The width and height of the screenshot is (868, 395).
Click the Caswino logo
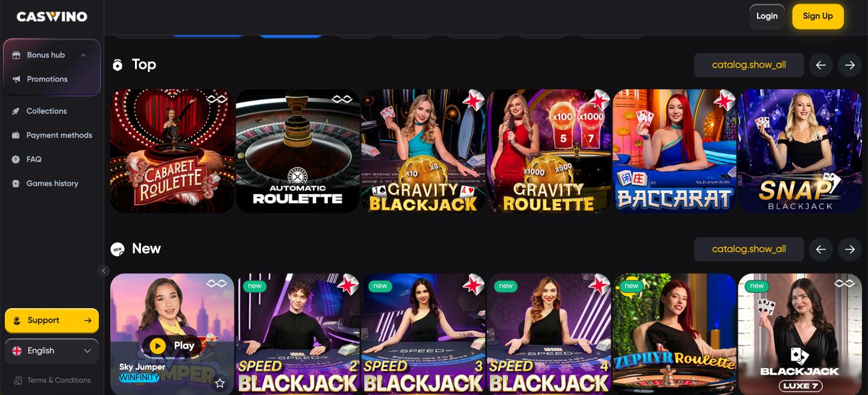coord(52,17)
